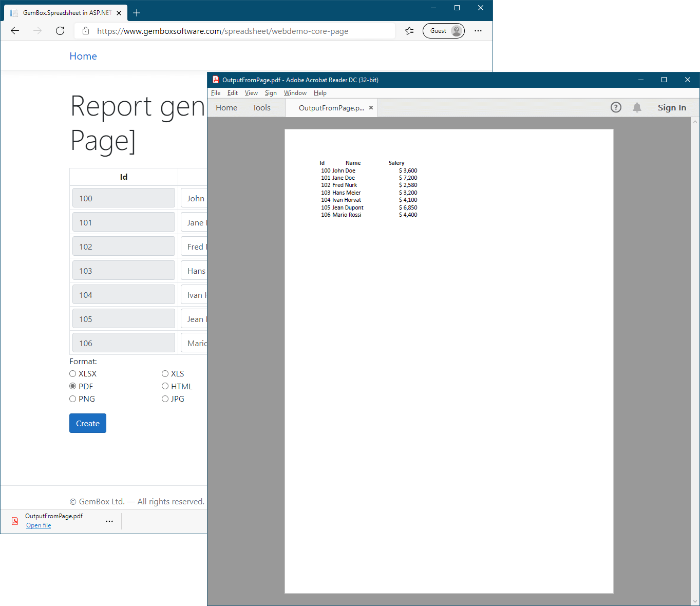Open the View menu in Acrobat

click(251, 93)
